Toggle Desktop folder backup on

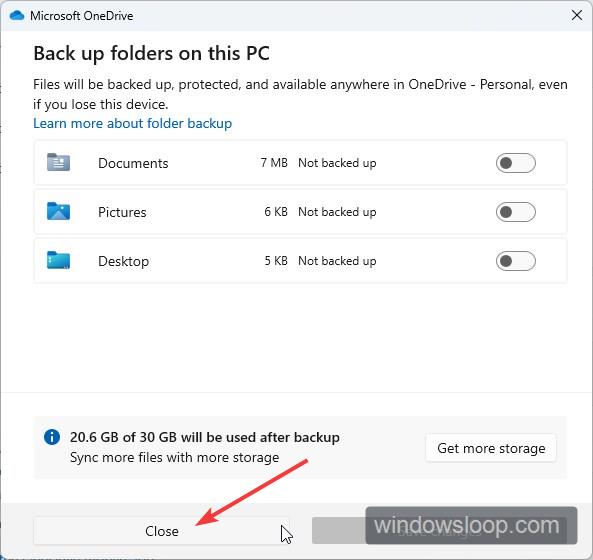tap(515, 261)
